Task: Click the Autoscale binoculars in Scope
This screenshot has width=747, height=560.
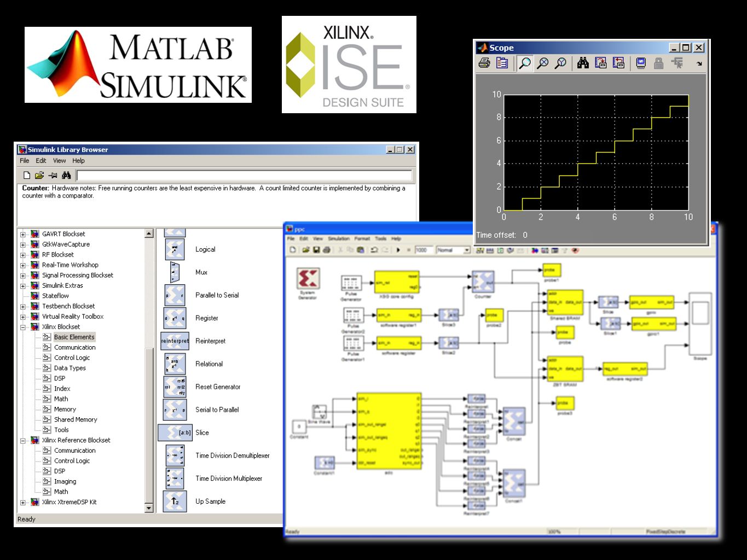Action: coord(583,63)
